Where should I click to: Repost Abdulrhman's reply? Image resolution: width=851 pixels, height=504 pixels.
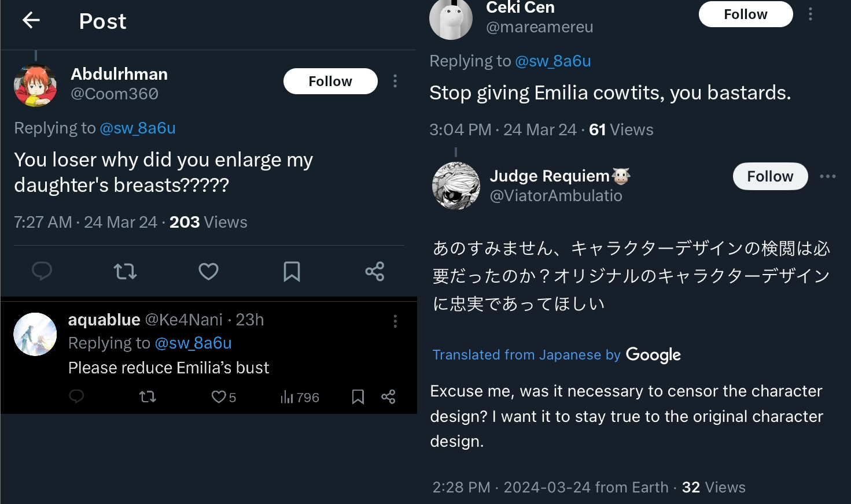pyautogui.click(x=125, y=271)
